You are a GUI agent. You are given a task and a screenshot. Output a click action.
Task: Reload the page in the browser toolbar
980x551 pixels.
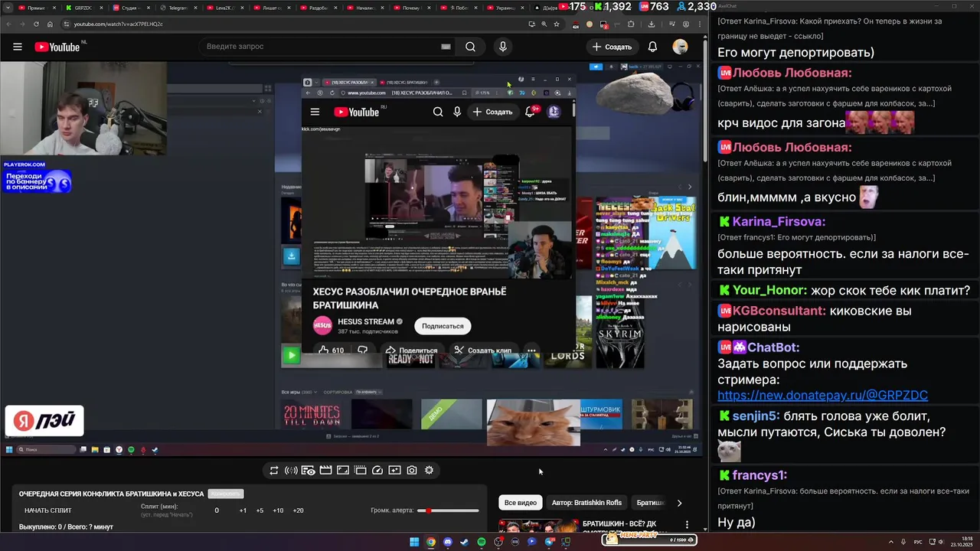(36, 24)
